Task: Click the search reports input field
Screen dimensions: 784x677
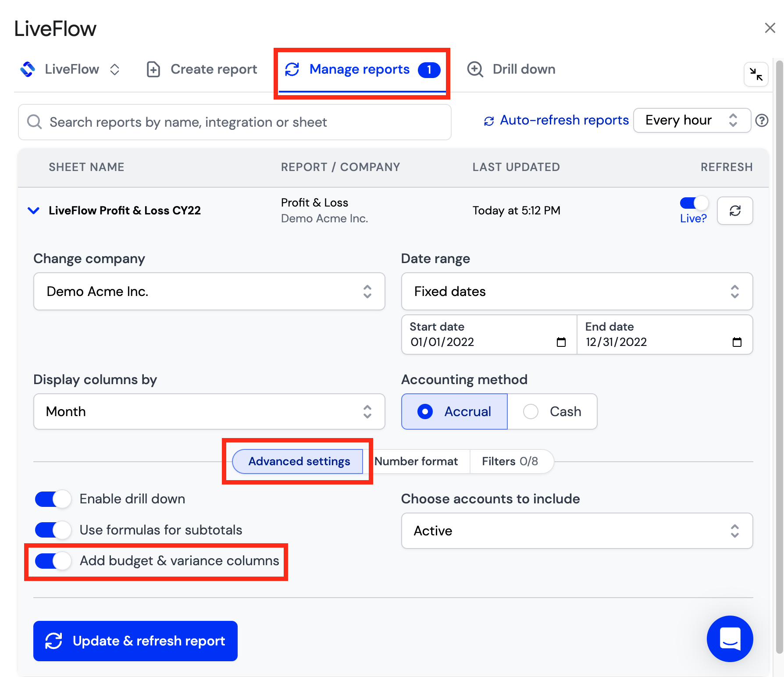Action: point(235,122)
